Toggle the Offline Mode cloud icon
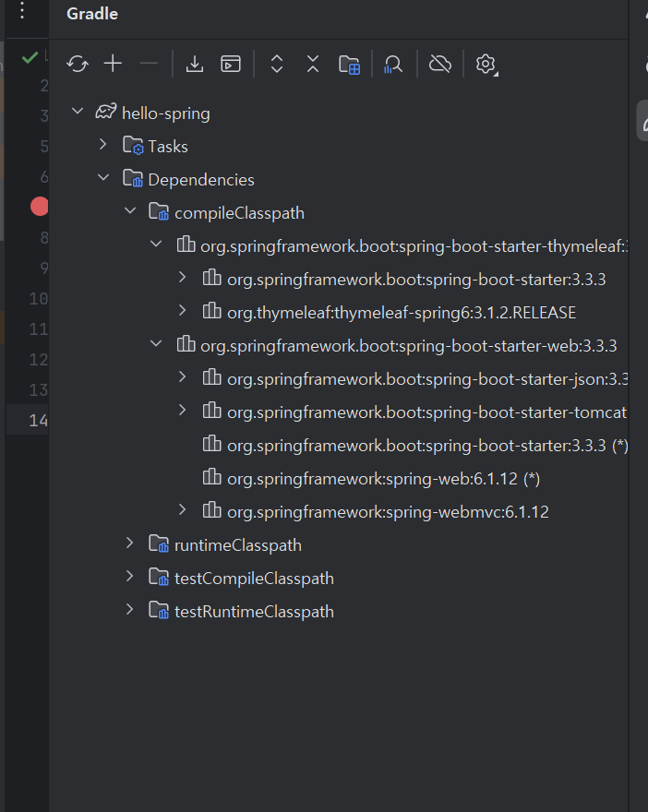The image size is (648, 812). [440, 65]
